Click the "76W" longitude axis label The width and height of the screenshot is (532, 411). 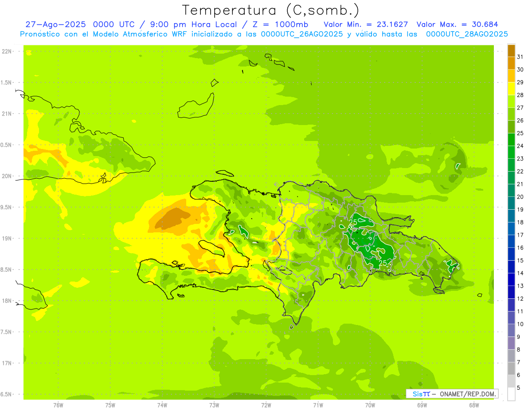[x=58, y=405]
